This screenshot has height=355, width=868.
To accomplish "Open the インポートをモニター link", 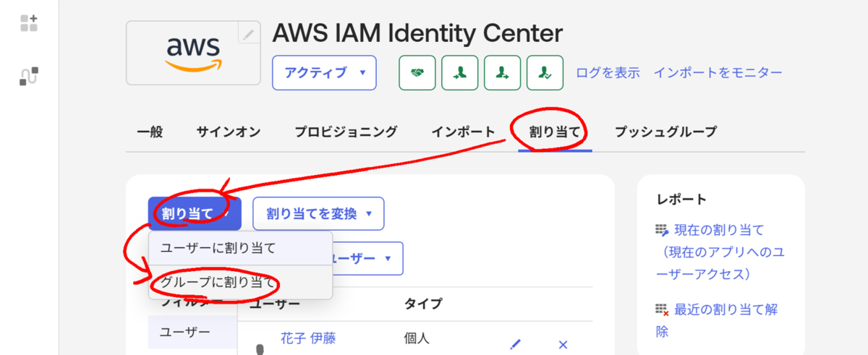I will pos(718,72).
